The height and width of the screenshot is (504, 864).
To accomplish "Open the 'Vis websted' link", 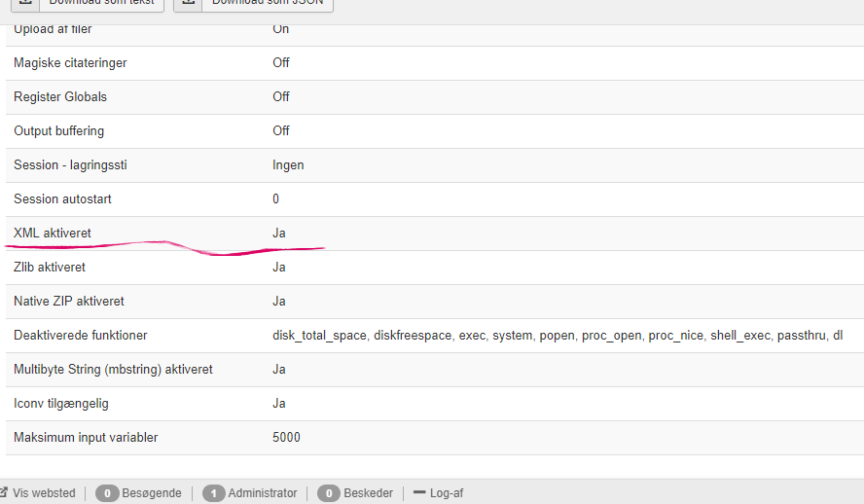I will pos(44,493).
